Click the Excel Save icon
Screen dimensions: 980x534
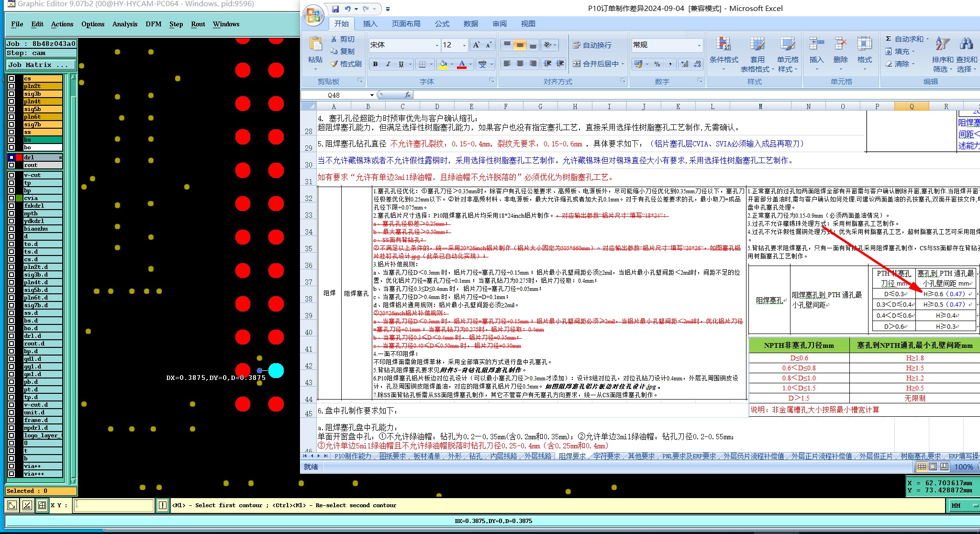pyautogui.click(x=335, y=9)
